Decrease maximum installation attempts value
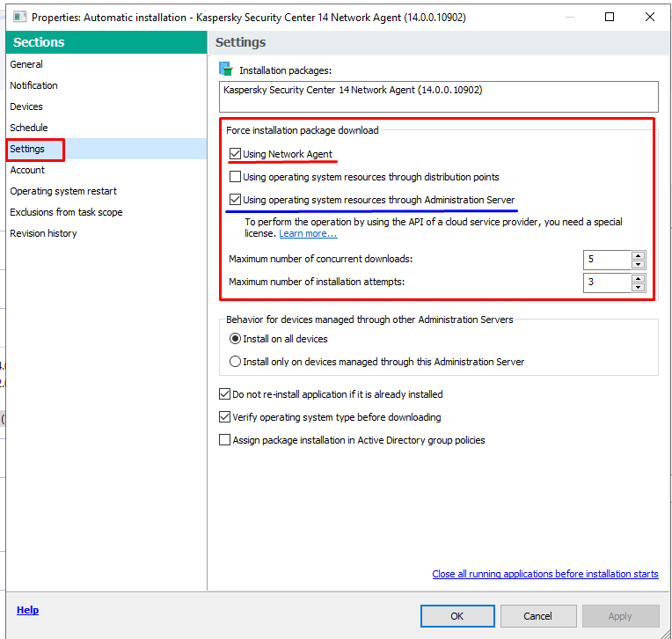Screen dimensions: 672x639 pyautogui.click(x=639, y=287)
